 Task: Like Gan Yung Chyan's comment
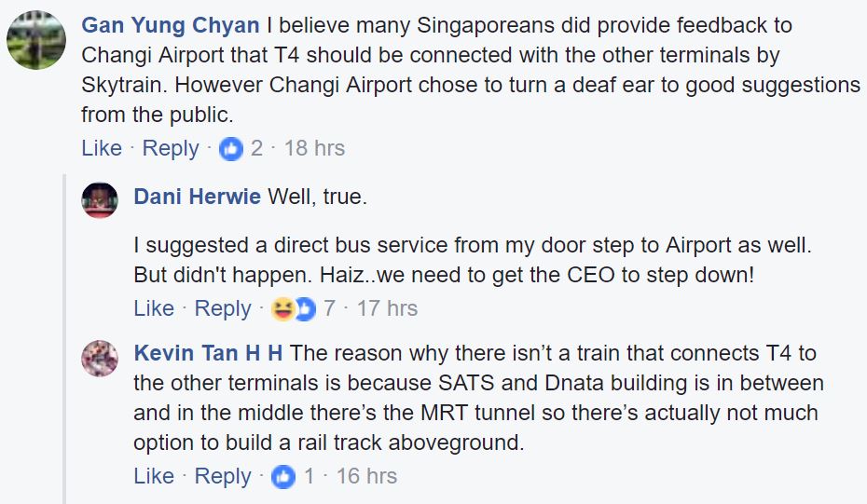point(102,148)
